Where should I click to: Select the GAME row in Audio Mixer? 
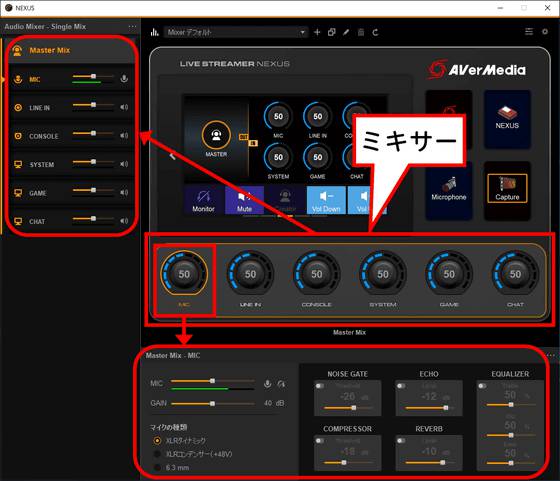[71, 193]
